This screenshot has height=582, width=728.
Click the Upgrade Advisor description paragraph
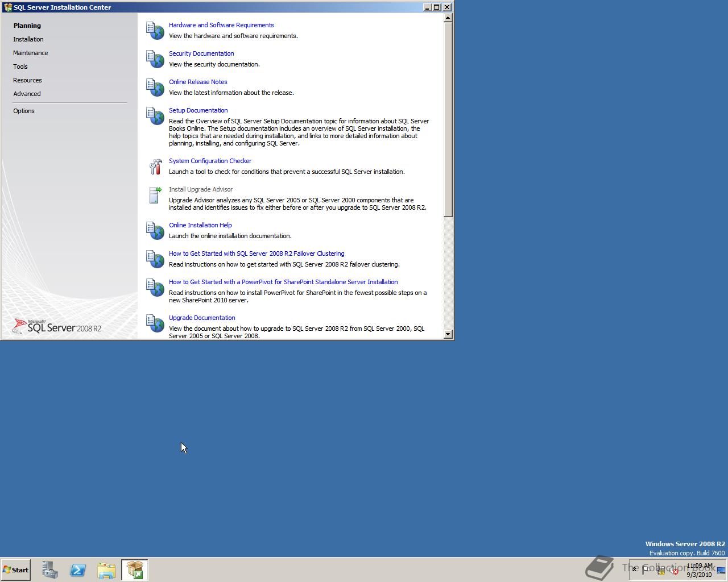pos(297,204)
